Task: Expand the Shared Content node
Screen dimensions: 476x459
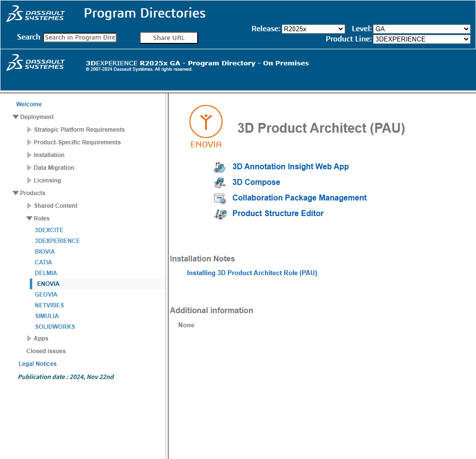Action: point(29,206)
